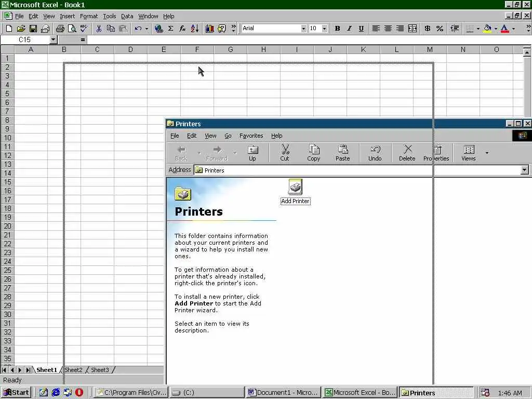Open Print Preview from the Excel toolbar

coord(72,29)
